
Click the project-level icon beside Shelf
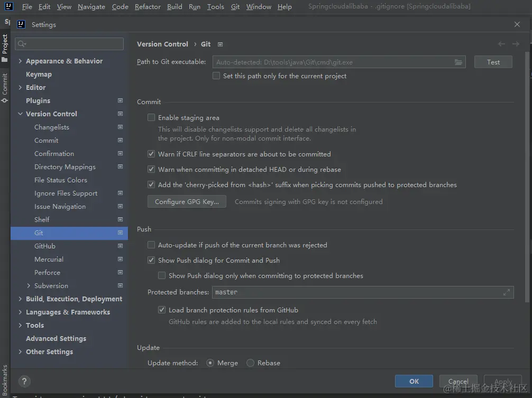coord(120,220)
